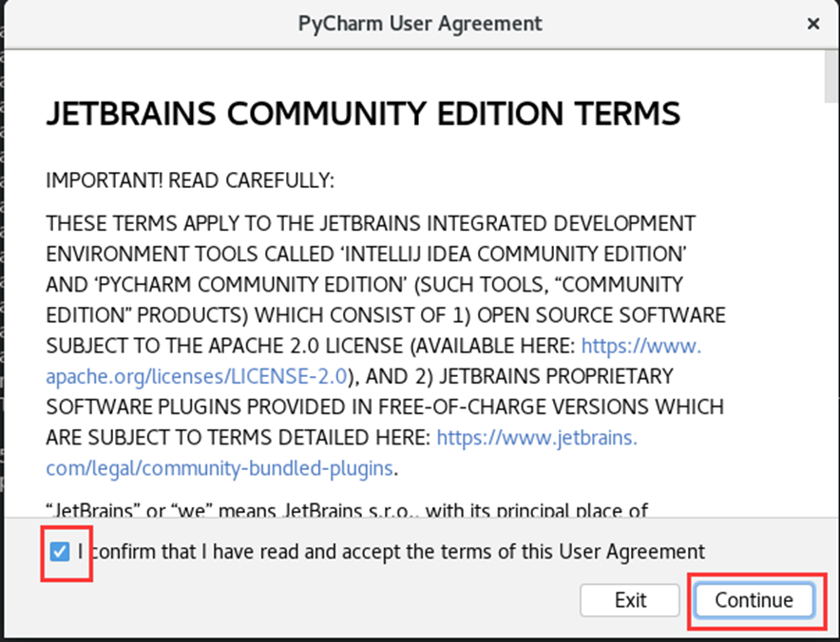The image size is (840, 642).
Task: Uncheck the User Agreement confirmation checkbox
Action: point(60,552)
